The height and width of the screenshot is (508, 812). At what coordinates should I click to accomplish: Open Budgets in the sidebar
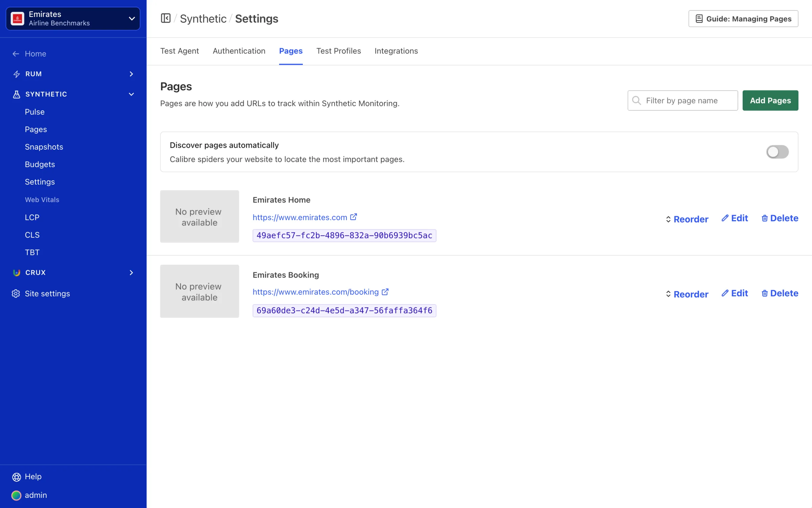point(40,164)
